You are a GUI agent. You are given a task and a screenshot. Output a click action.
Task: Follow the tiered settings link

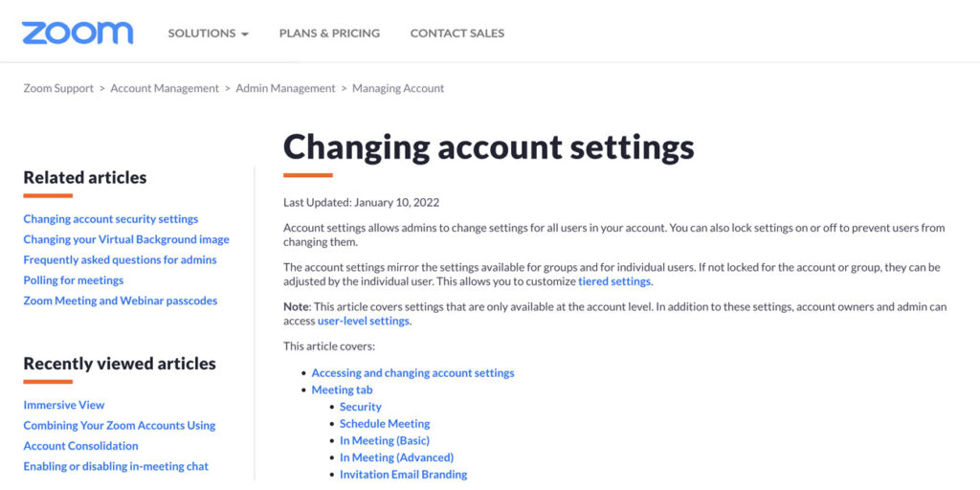[614, 281]
